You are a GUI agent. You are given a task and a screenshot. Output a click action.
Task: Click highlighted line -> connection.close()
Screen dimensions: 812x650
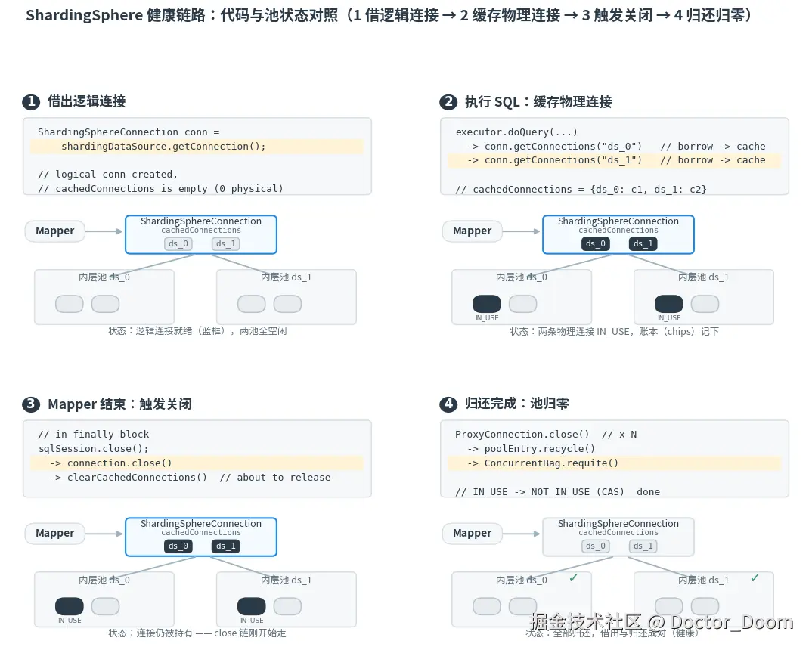(x=197, y=463)
